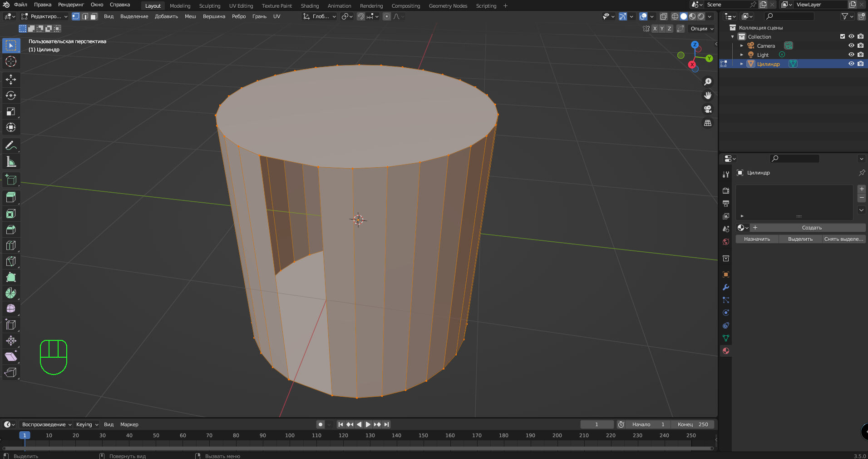Screen dimensions: 868x459
Task: Hide the Camera object in outliner
Action: [851, 45]
